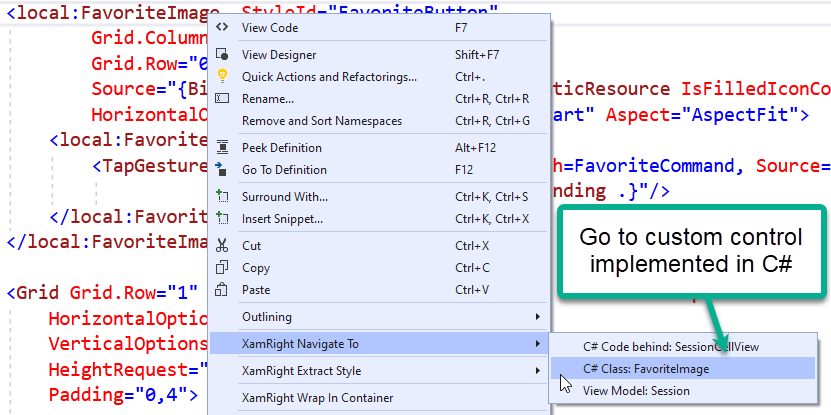This screenshot has height=415, width=831.
Task: Click the Grid.Row="1" attribute text
Action: click(134, 292)
